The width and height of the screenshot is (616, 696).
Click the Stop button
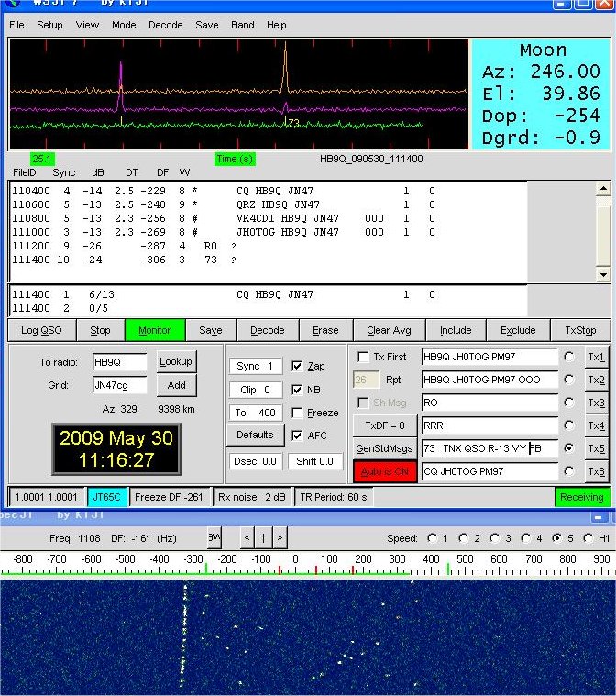coord(100,330)
